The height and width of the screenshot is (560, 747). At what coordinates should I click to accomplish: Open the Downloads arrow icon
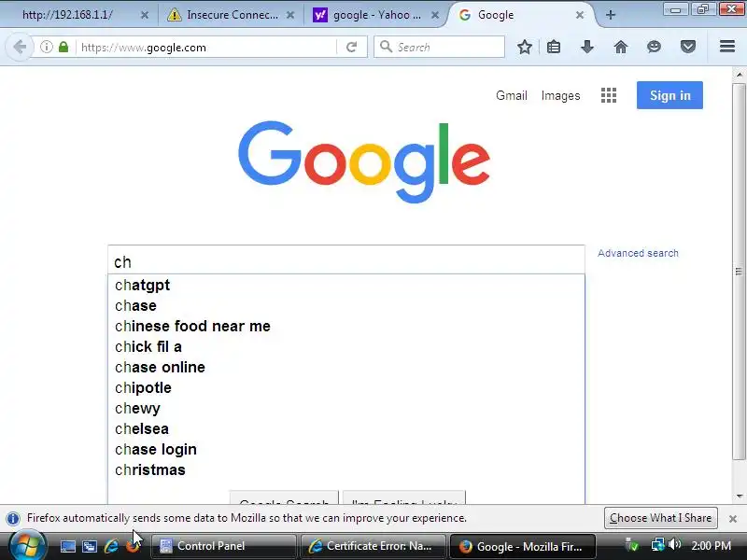coord(587,47)
